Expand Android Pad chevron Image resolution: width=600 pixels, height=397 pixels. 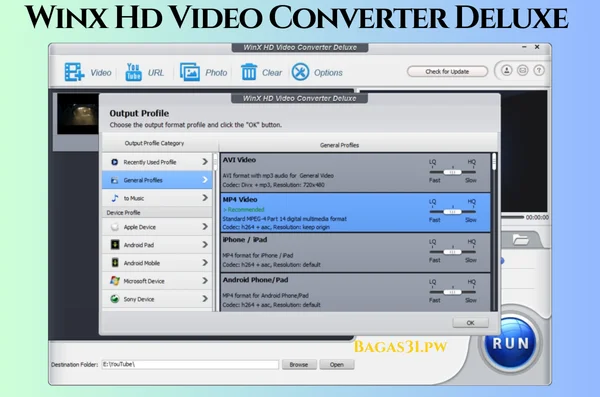205,244
